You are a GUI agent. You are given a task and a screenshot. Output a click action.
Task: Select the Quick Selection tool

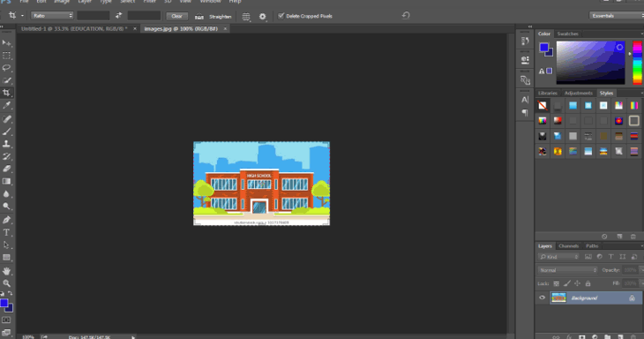6,80
